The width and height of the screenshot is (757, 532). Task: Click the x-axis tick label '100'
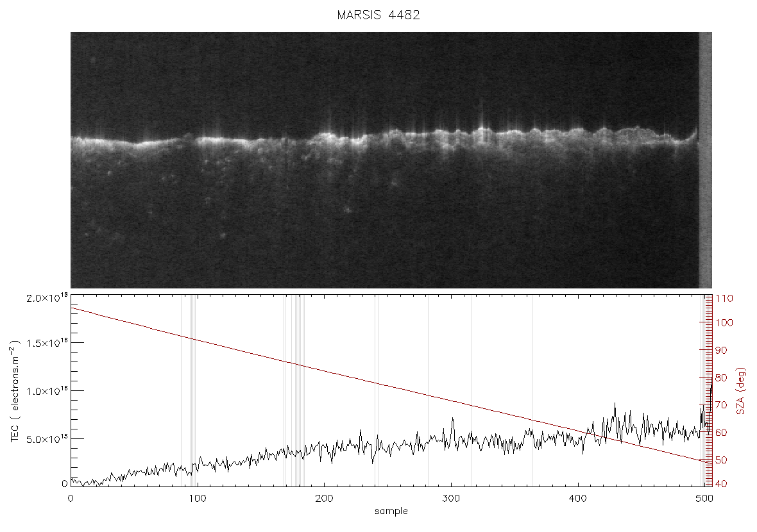coord(197,498)
